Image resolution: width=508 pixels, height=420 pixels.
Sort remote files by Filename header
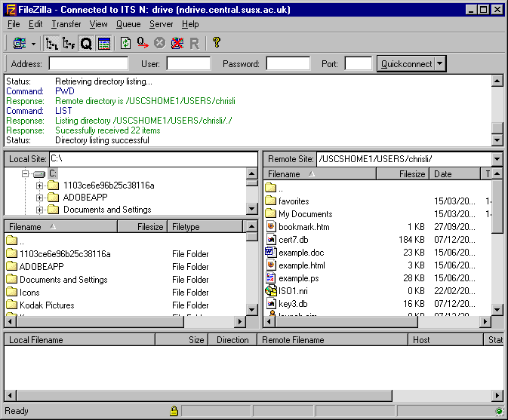coord(320,174)
